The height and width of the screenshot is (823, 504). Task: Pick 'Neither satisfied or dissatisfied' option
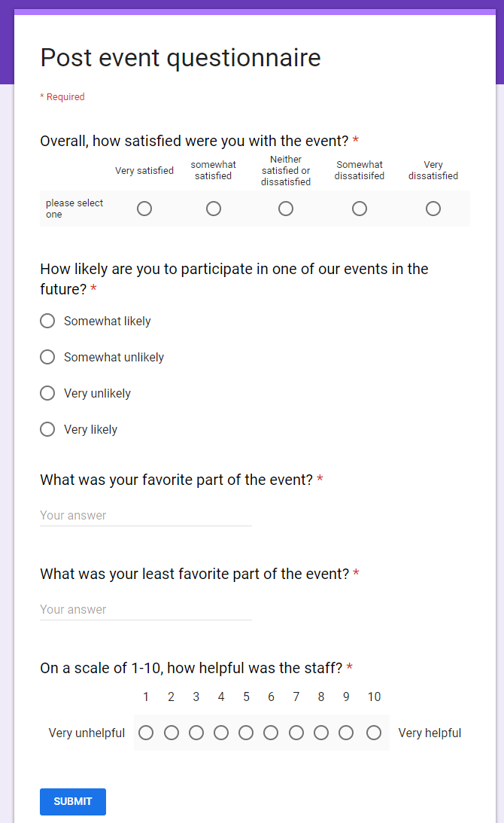(x=286, y=209)
